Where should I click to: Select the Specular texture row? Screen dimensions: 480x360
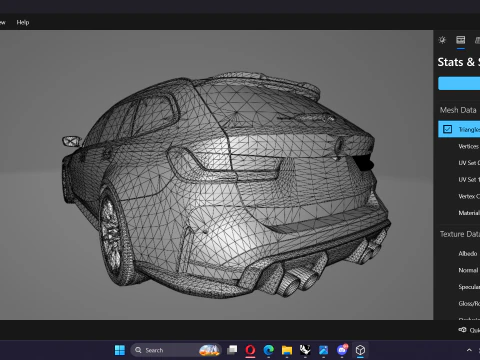click(x=459, y=287)
